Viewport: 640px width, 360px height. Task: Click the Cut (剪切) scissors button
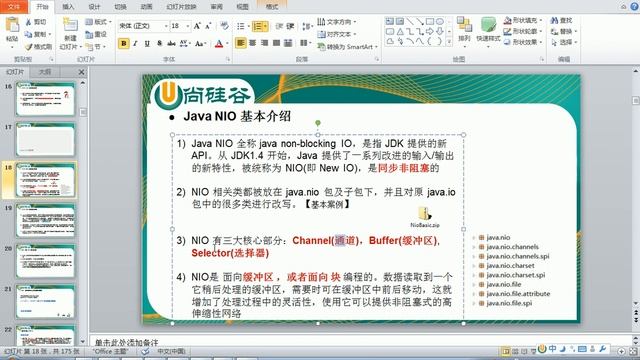click(36, 22)
